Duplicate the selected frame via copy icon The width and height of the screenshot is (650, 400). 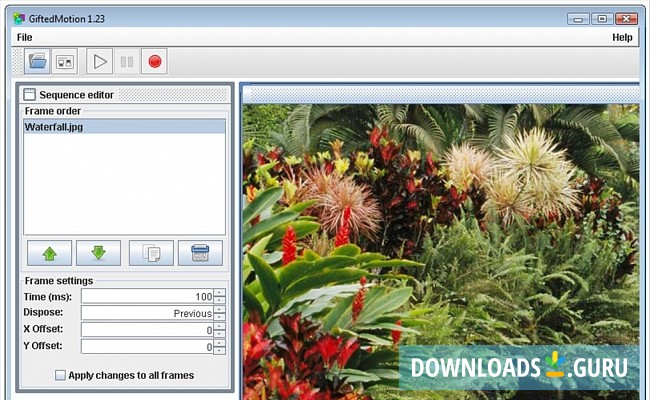151,253
